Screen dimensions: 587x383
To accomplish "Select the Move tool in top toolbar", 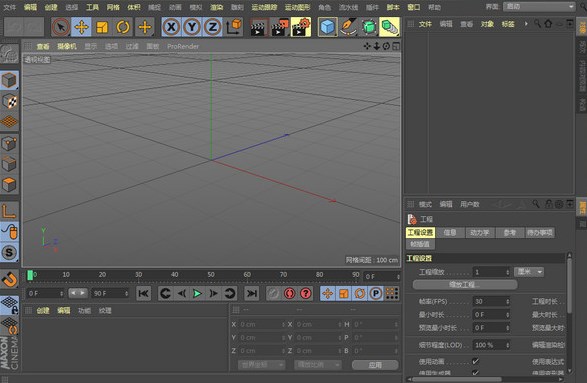I will tap(81, 27).
